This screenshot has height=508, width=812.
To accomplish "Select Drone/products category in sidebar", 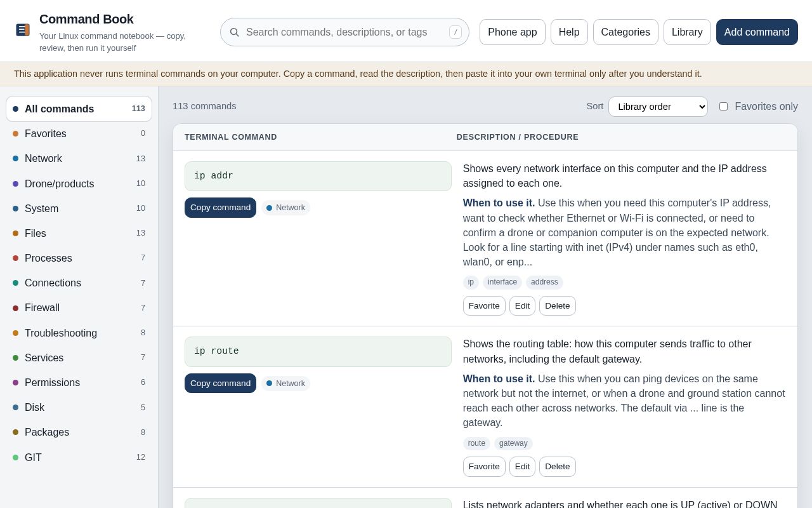I will coord(79,184).
